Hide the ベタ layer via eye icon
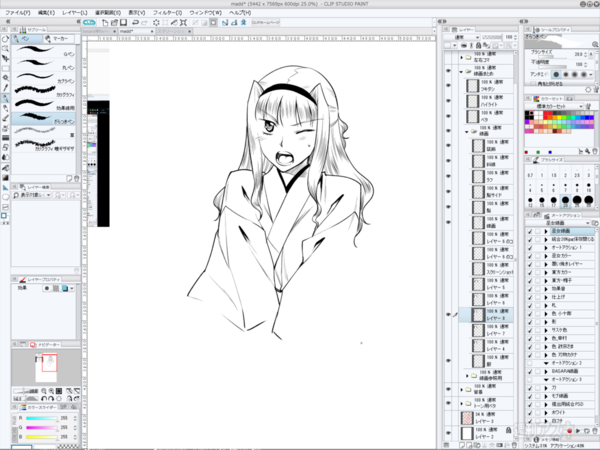 [448, 116]
